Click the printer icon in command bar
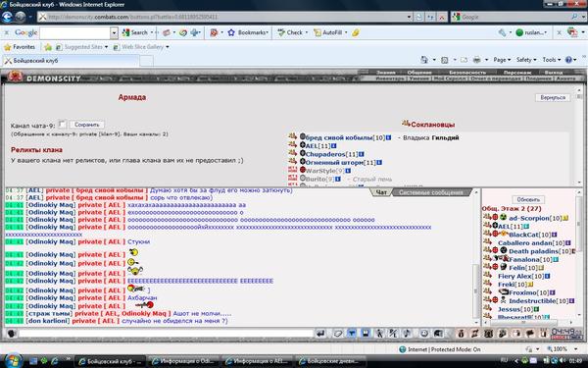Image resolution: width=588 pixels, height=368 pixels. point(477,60)
